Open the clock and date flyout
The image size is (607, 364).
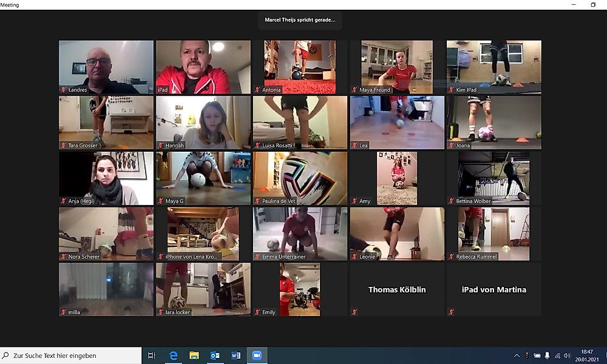tap(586, 356)
